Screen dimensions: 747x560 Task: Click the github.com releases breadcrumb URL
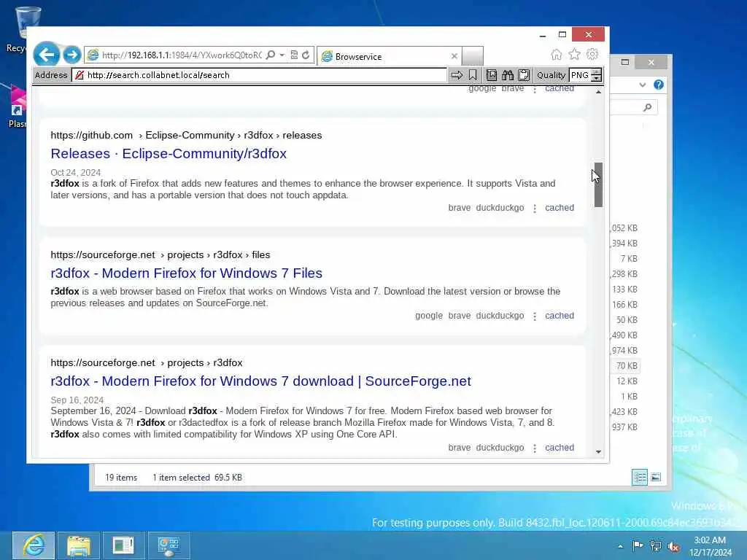tap(186, 135)
